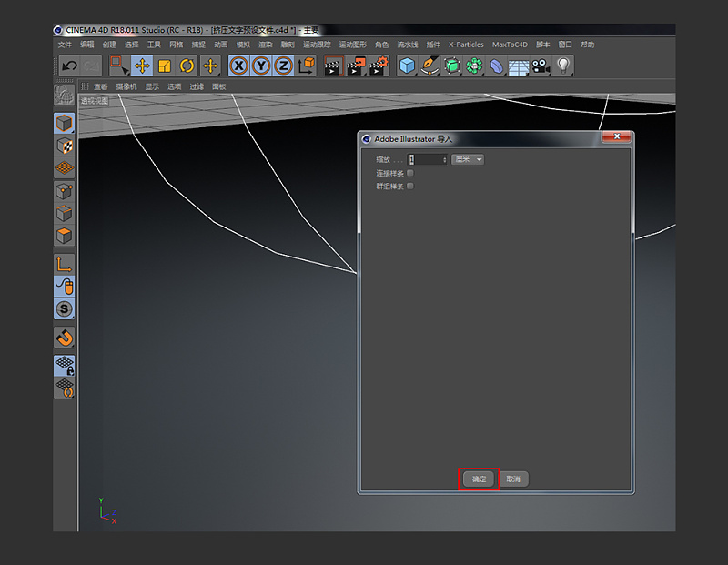Open the 摄像机 viewport menu

click(126, 87)
